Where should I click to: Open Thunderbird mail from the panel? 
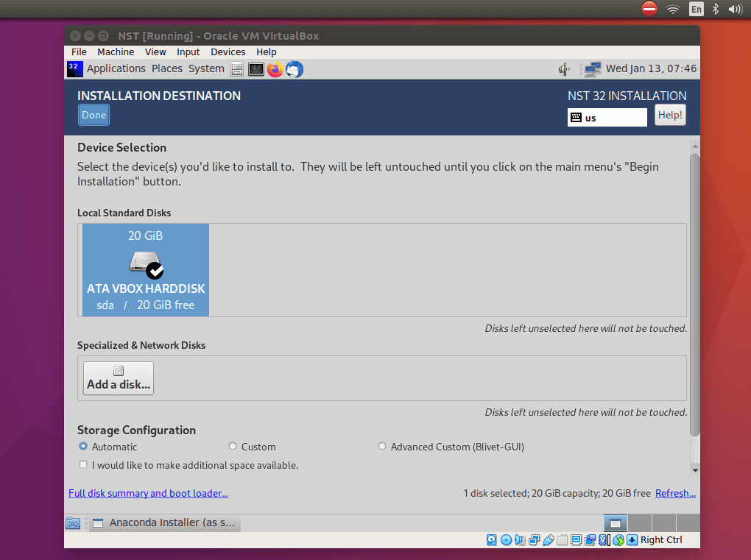click(294, 68)
